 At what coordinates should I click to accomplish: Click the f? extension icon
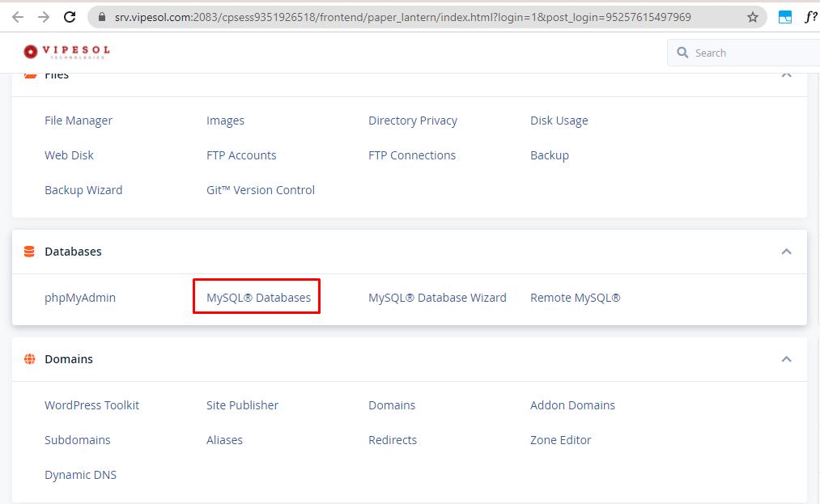tap(810, 17)
